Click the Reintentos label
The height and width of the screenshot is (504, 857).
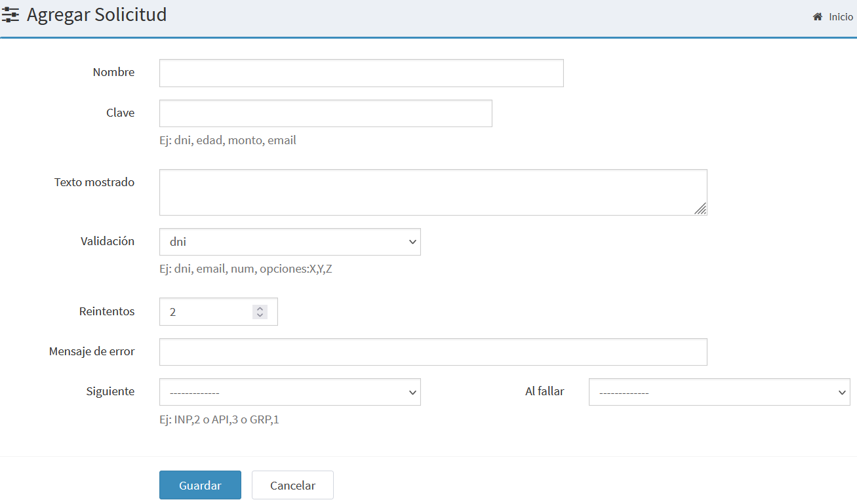107,311
